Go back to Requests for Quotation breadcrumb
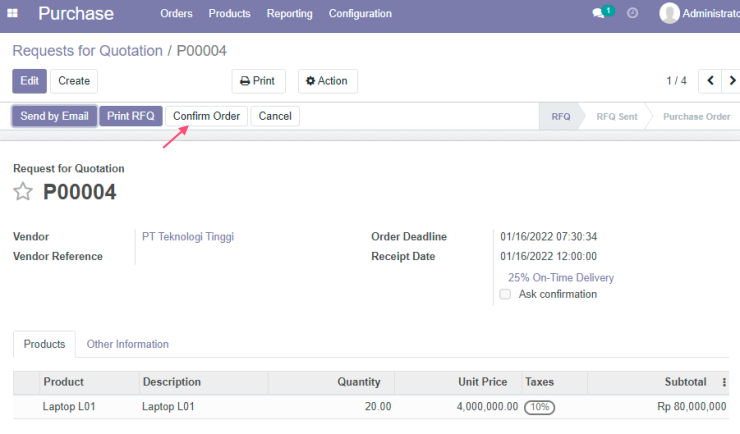 (87, 50)
